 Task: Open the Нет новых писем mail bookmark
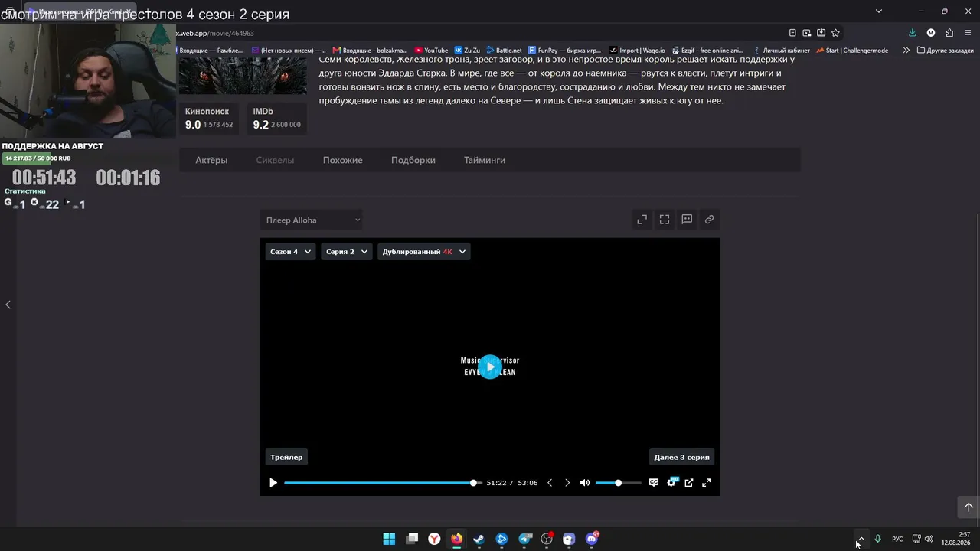[x=289, y=51]
